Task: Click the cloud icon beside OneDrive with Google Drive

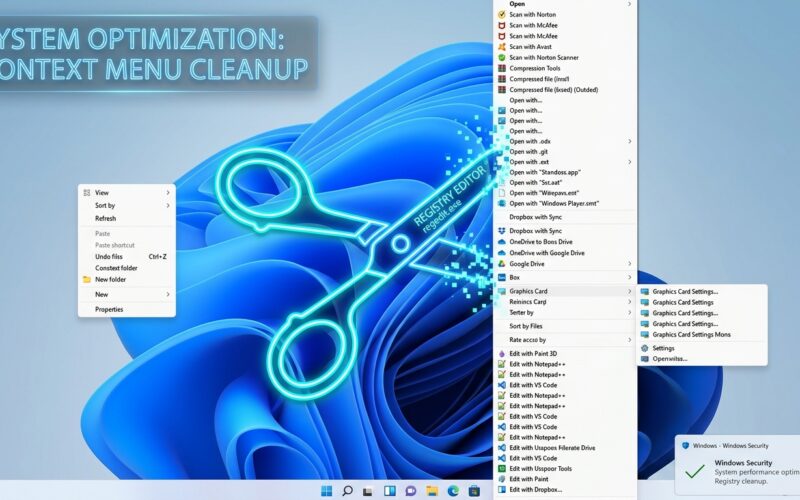Action: pos(502,253)
